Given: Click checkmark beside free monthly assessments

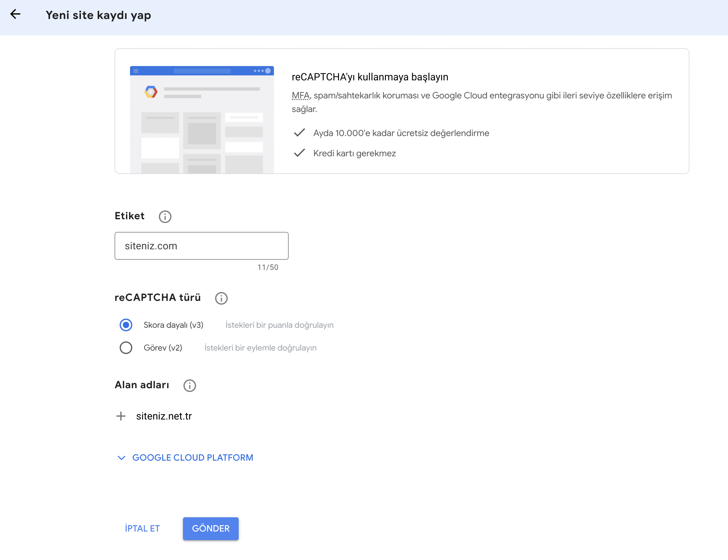Looking at the screenshot, I should pyautogui.click(x=299, y=133).
